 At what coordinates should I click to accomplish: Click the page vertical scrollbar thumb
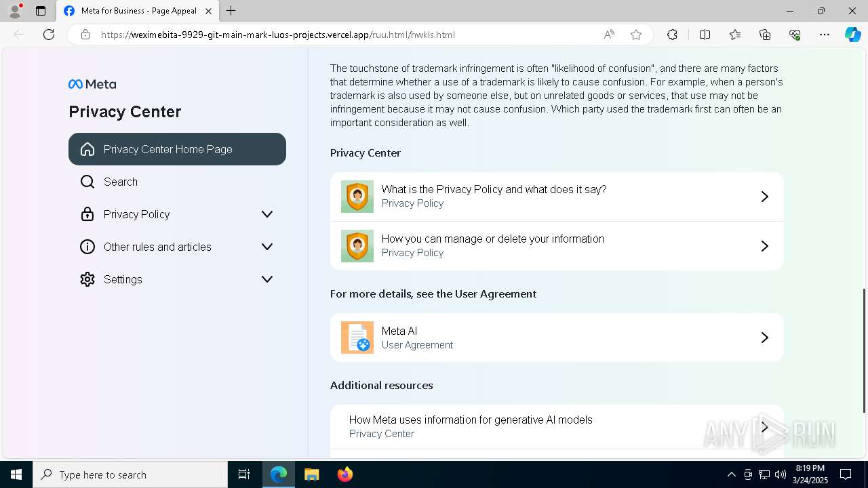click(x=864, y=350)
